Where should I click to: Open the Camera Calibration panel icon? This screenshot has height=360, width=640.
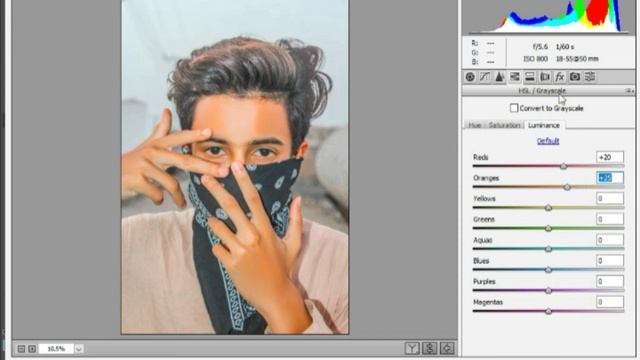point(575,77)
